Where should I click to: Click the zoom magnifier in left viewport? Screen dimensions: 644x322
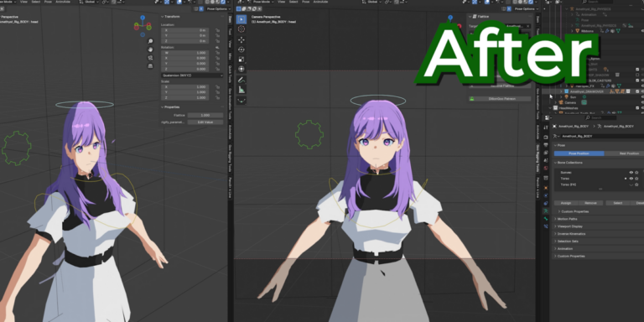click(x=150, y=41)
